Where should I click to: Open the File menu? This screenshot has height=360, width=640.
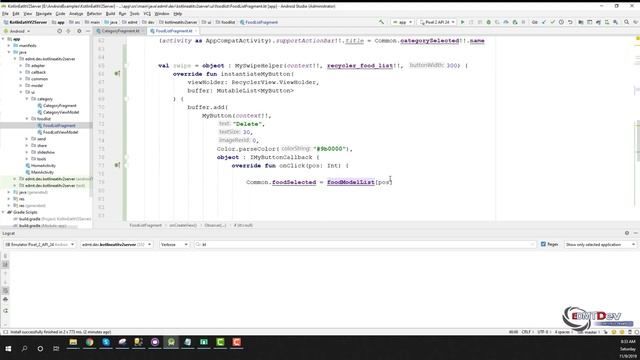click(5, 14)
